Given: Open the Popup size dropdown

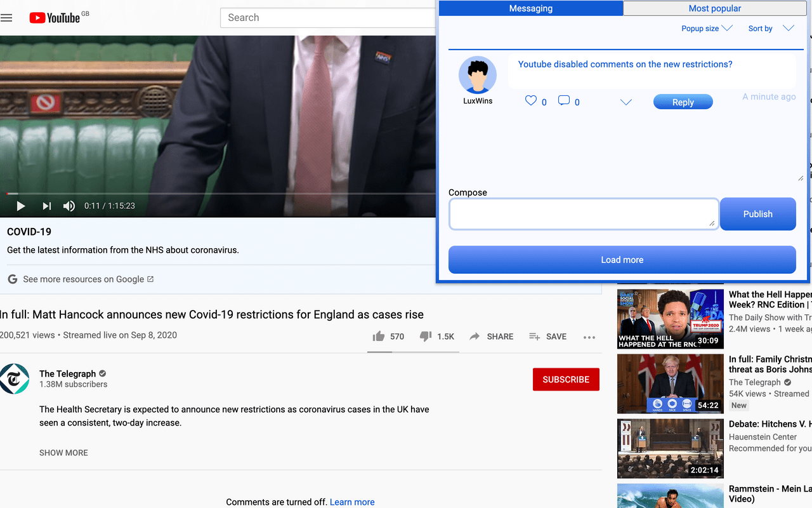Looking at the screenshot, I should click(706, 29).
